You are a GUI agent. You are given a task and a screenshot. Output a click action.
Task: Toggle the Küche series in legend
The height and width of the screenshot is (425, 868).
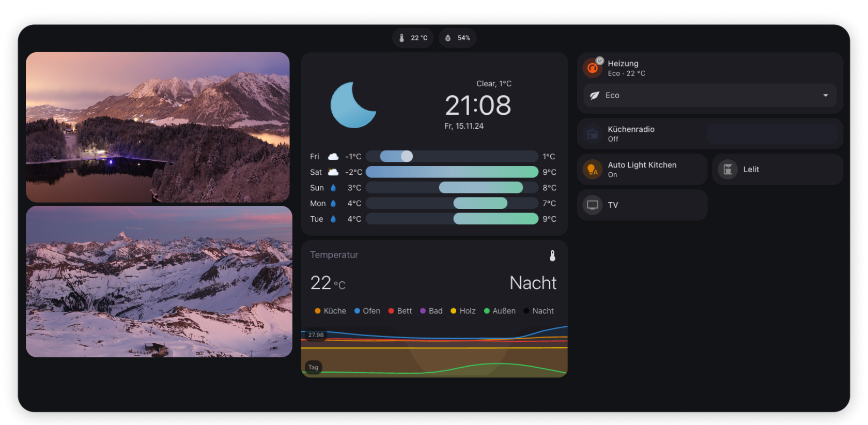pos(330,311)
